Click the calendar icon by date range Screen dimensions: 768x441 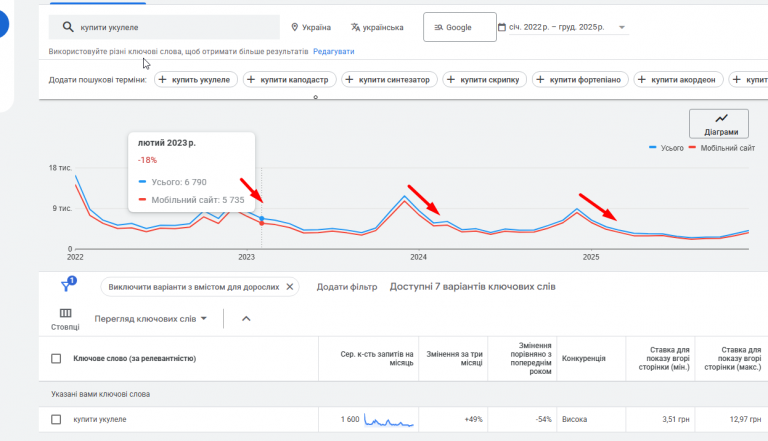(x=502, y=27)
